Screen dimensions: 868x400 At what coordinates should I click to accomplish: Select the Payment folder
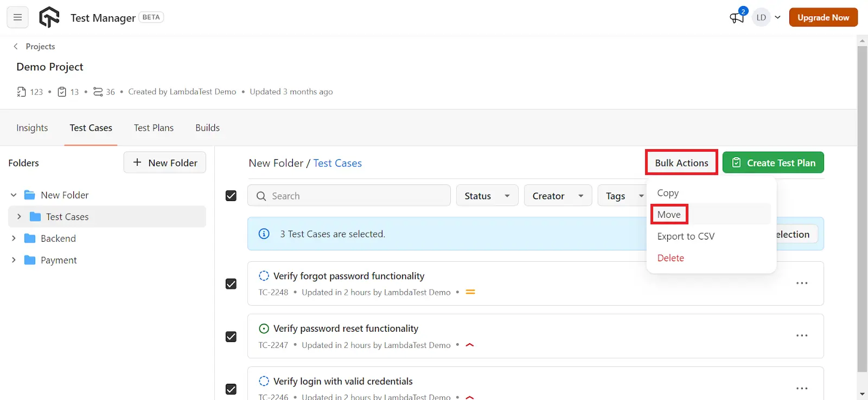(59, 260)
